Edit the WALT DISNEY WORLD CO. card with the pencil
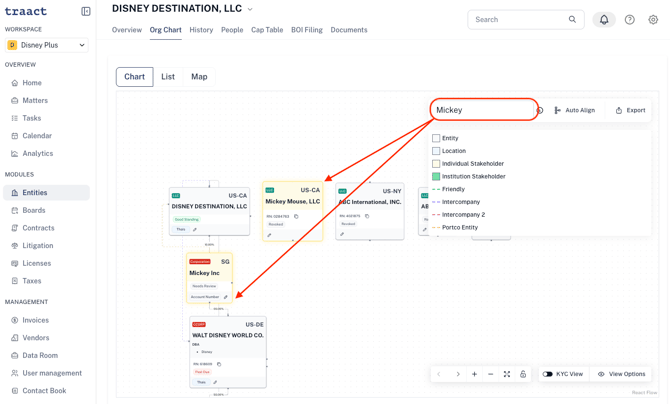 pos(215,382)
